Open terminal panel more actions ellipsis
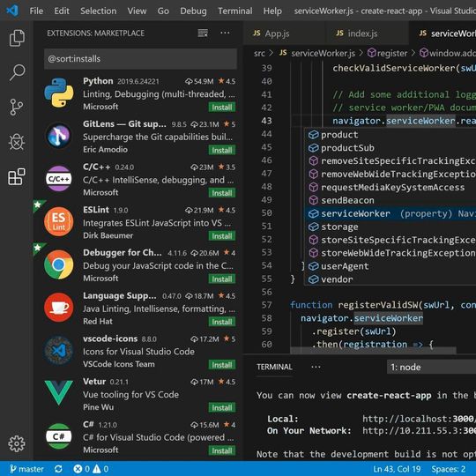Screen dimensions: 476x476 [x=316, y=367]
